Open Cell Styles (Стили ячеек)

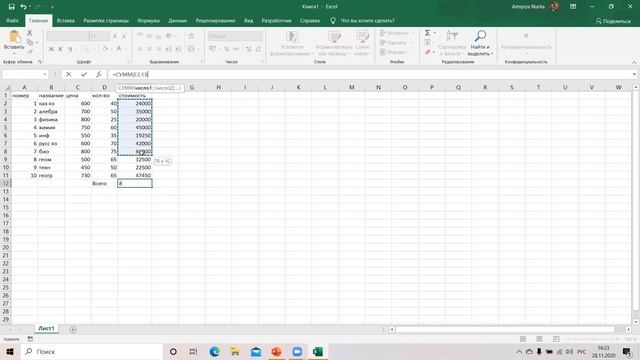(362, 43)
